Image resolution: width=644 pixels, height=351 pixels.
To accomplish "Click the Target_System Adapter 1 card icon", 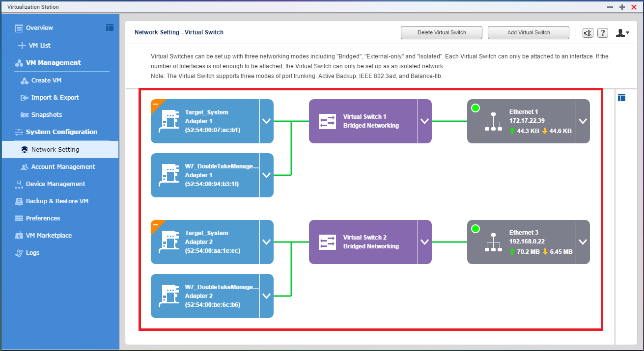I will click(x=168, y=122).
